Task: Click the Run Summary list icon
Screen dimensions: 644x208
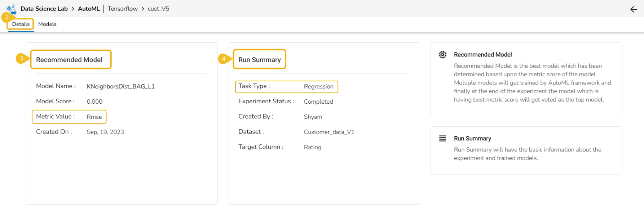Action: (442, 139)
